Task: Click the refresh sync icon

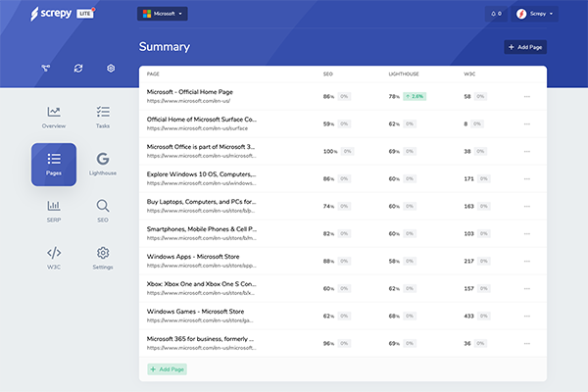Action: pos(78,68)
